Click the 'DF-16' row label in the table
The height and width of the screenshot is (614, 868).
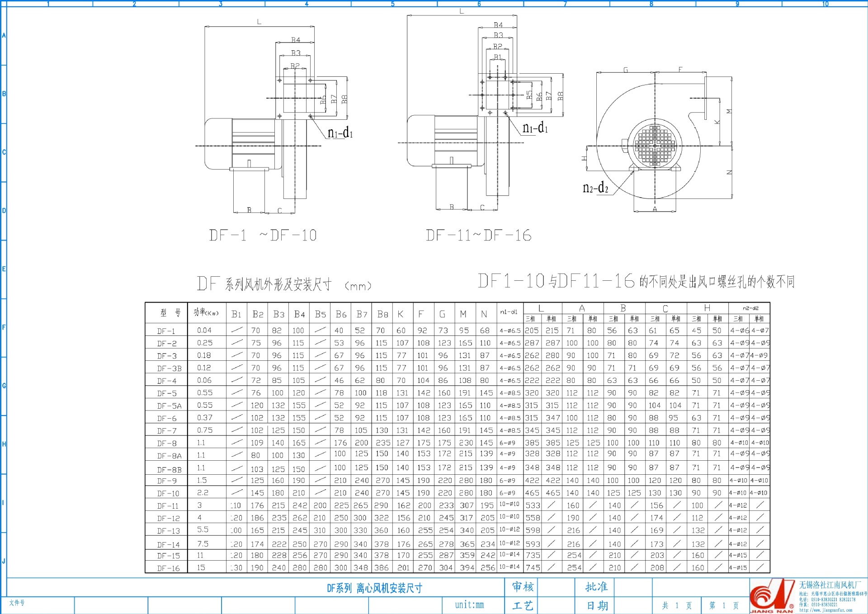pos(168,569)
